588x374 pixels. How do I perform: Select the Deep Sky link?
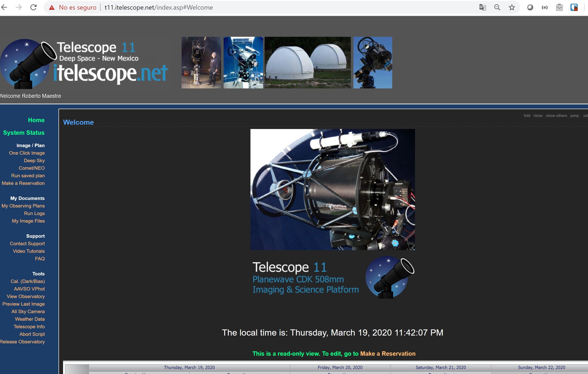[x=34, y=161]
